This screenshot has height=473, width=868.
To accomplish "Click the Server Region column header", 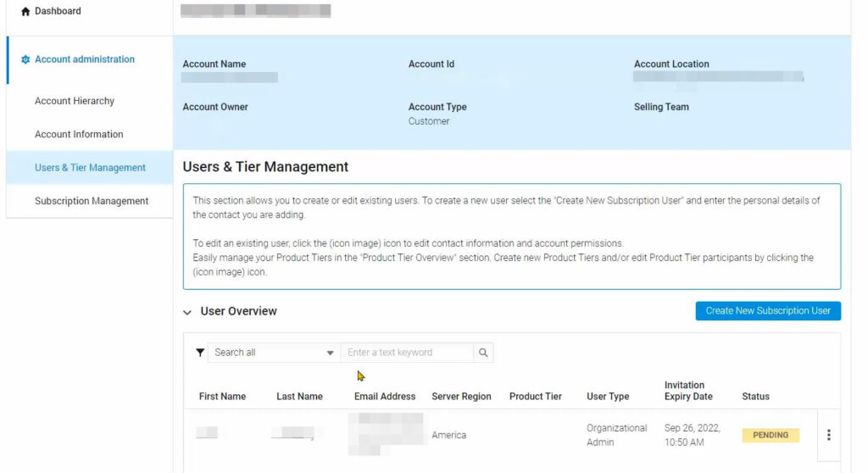I will [461, 397].
